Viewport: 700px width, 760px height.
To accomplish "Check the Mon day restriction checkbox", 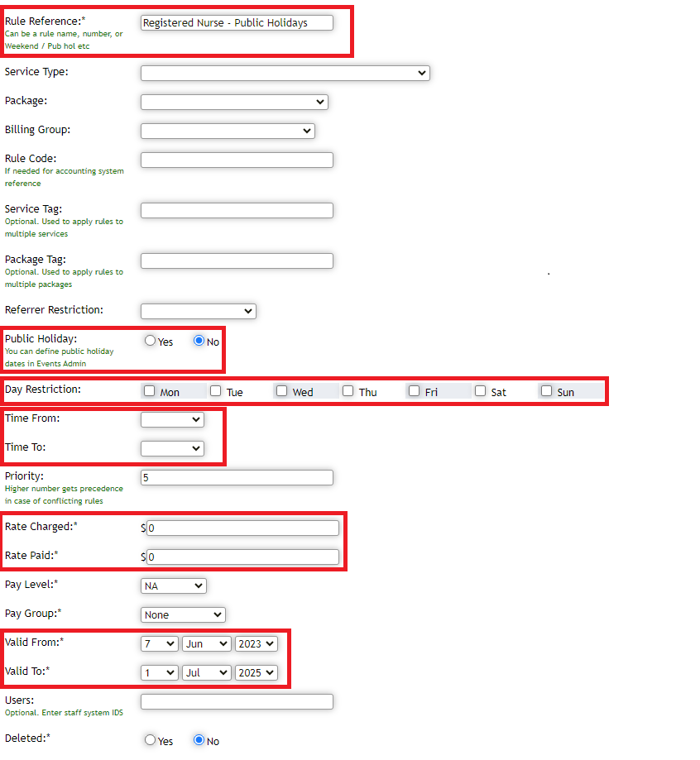I will click(x=150, y=390).
